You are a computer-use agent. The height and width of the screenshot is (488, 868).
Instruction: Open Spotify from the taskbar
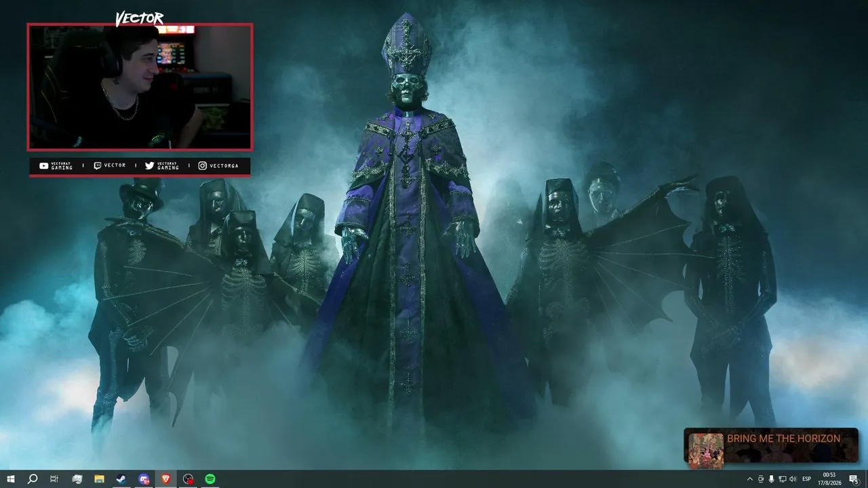[x=210, y=479]
